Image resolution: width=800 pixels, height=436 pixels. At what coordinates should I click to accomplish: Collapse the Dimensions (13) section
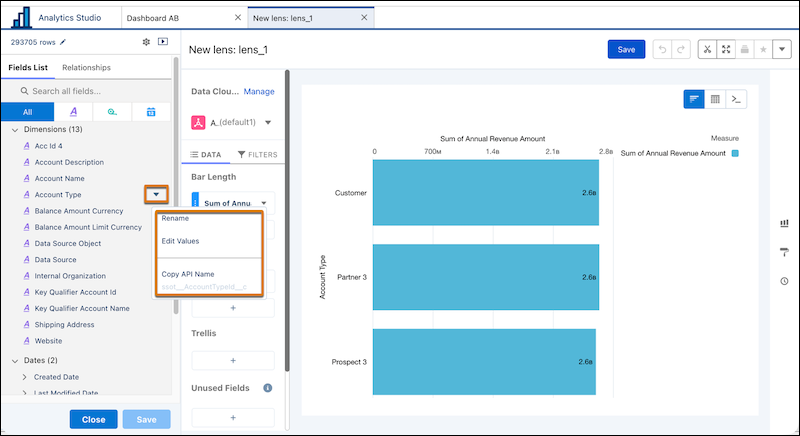[x=15, y=130]
